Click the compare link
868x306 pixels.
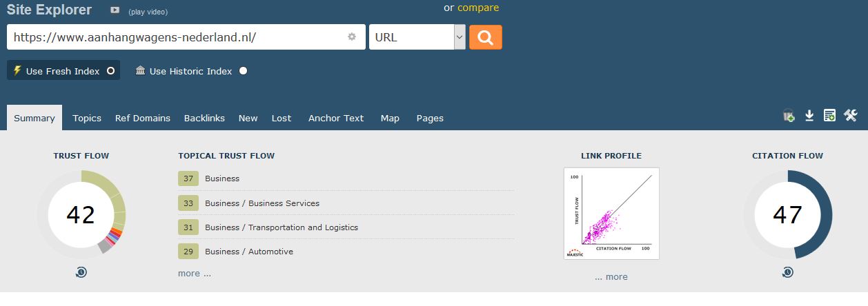(x=478, y=8)
